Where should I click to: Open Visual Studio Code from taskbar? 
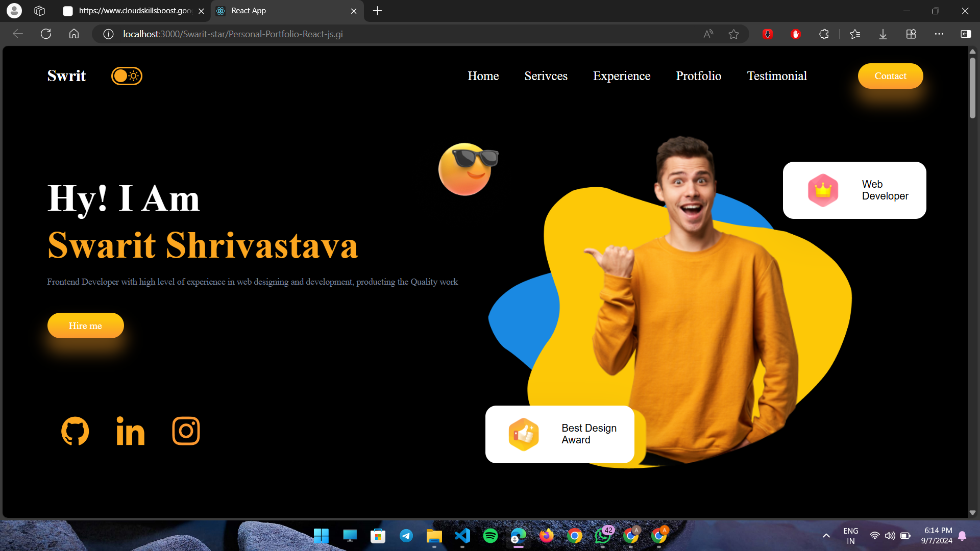tap(462, 536)
